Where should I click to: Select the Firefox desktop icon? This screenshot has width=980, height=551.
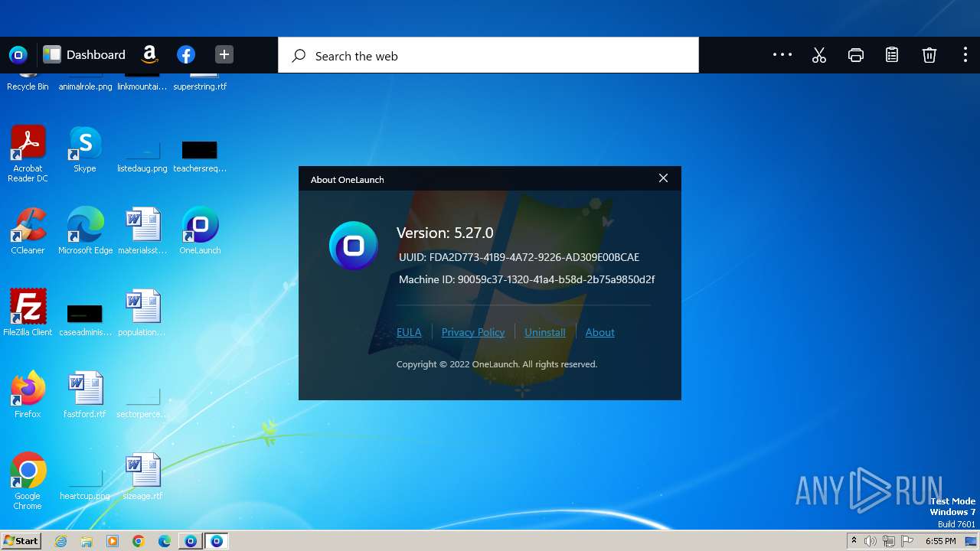tap(28, 394)
